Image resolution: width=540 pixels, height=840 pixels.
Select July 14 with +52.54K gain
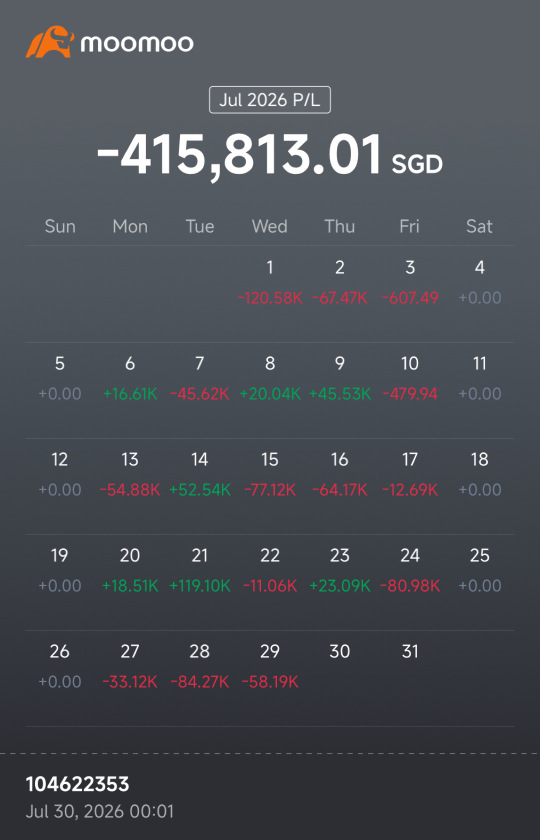click(x=200, y=475)
